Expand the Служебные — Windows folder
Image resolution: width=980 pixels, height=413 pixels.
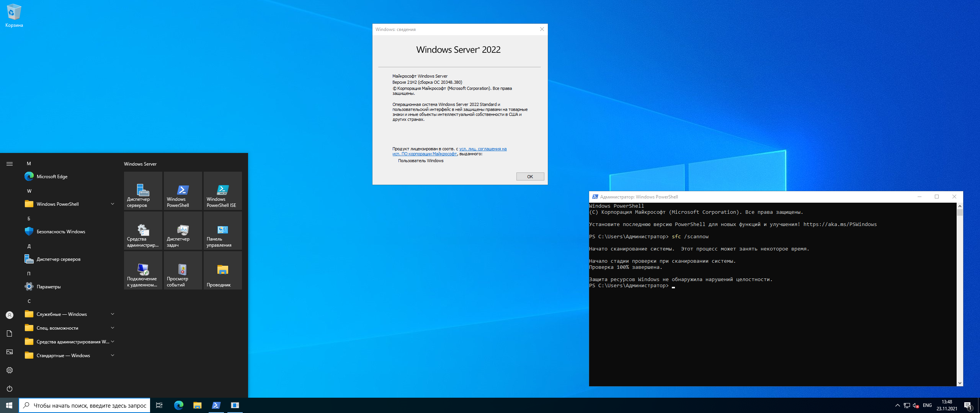[70, 314]
